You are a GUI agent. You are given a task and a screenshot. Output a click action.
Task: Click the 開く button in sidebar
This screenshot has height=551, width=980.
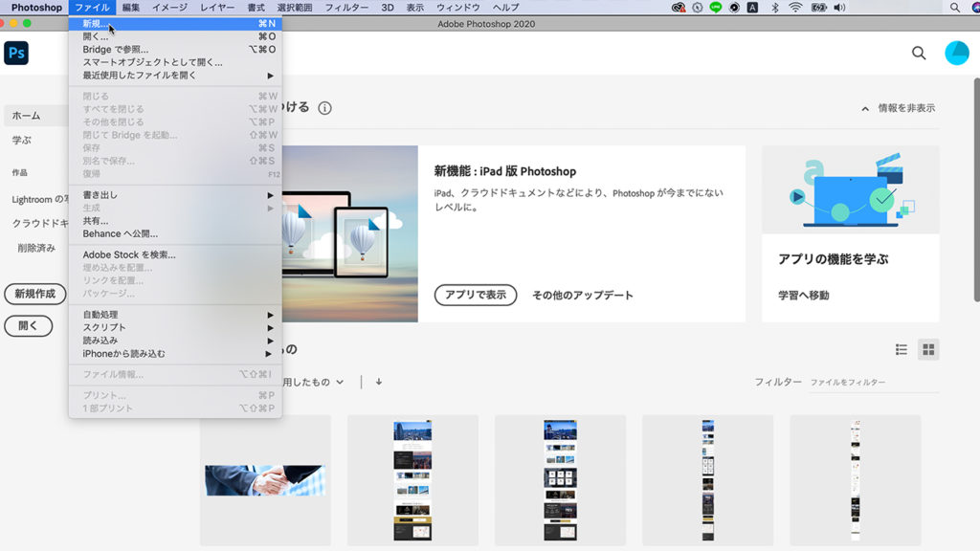coord(28,325)
